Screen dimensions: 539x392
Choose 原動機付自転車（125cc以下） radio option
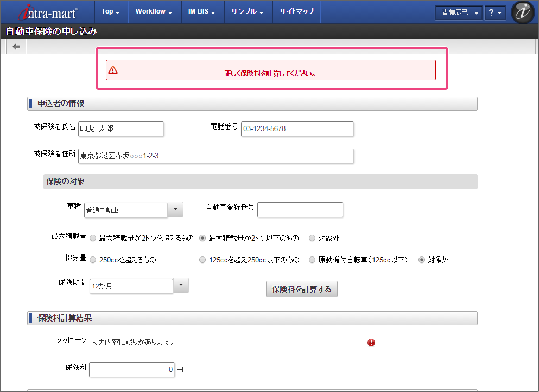312,260
